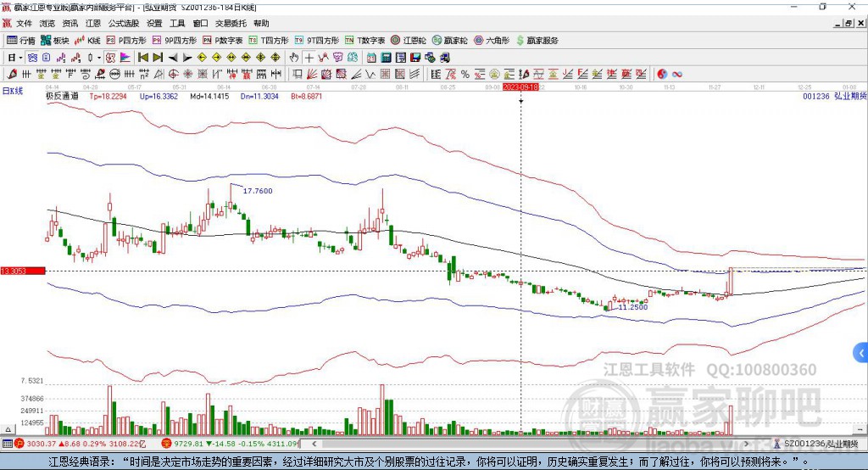Click the yin-yang red blue icon
Image resolution: width=868 pixels, height=470 pixels.
pyautogui.click(x=662, y=75)
